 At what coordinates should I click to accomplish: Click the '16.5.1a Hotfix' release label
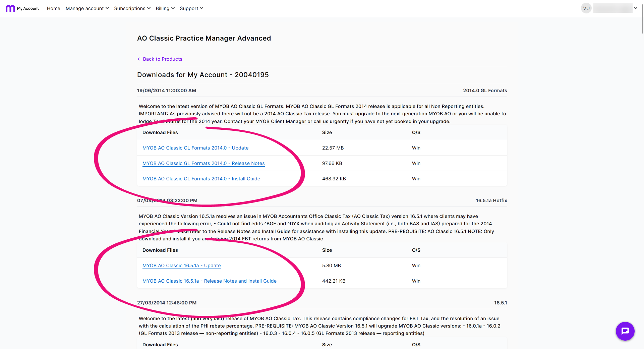(491, 200)
